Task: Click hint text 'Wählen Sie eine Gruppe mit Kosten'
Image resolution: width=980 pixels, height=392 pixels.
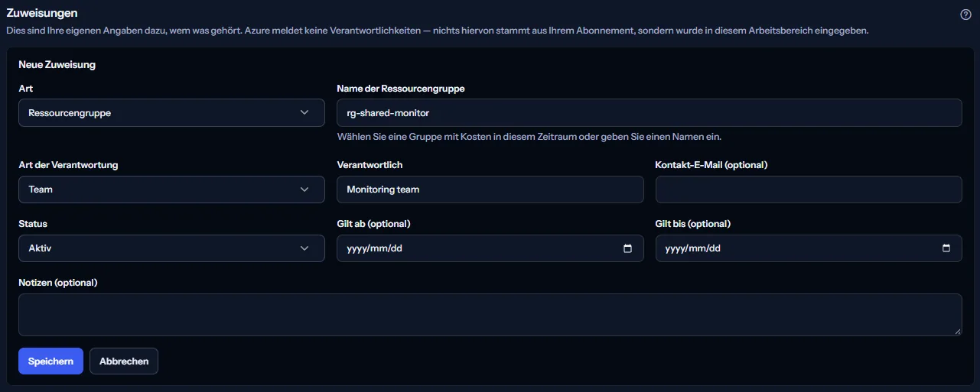Action: pos(529,137)
